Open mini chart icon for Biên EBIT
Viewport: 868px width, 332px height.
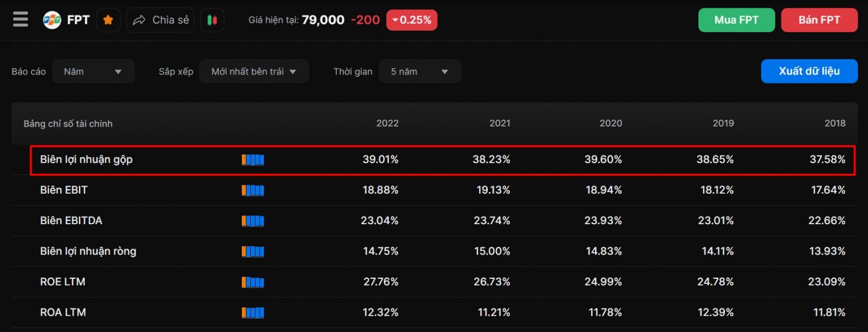click(253, 190)
